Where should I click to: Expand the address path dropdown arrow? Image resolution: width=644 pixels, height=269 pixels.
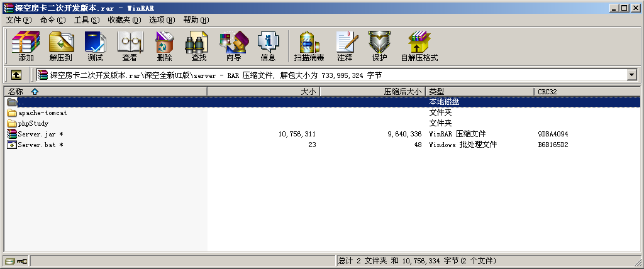632,75
